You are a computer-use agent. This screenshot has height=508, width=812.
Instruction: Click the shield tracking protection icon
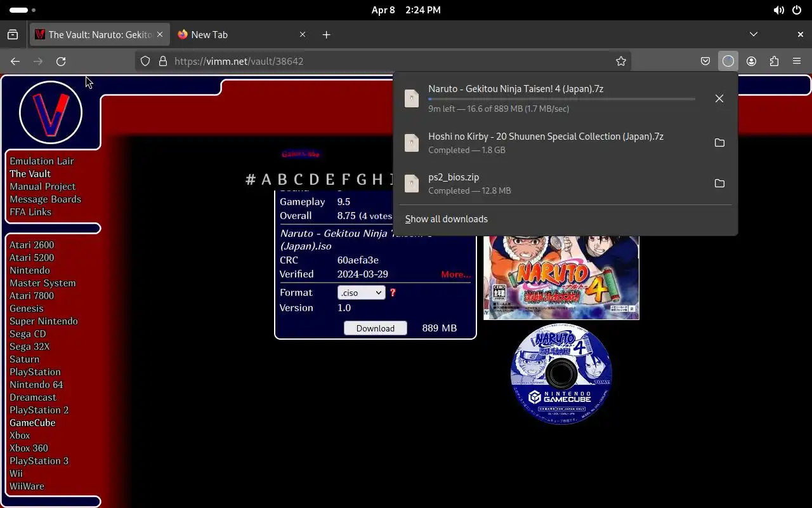(x=145, y=61)
